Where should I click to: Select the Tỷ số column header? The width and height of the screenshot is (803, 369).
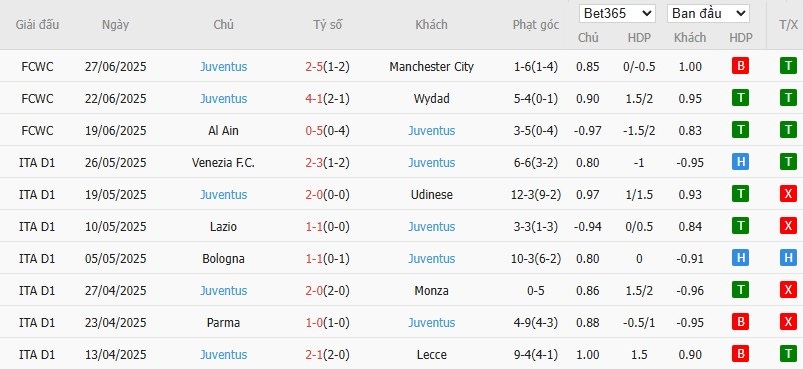pyautogui.click(x=328, y=25)
